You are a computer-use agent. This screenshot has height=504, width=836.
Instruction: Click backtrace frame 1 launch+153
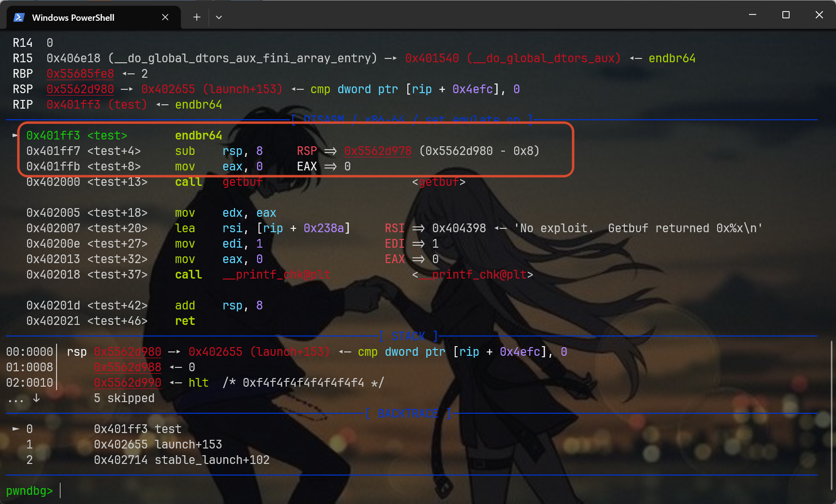tap(124, 445)
